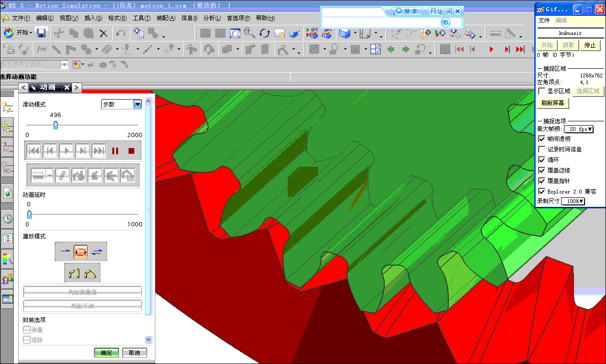The width and height of the screenshot is (606, 364).
Task: Open the rainbow palette sidebar tab
Action: point(8,259)
